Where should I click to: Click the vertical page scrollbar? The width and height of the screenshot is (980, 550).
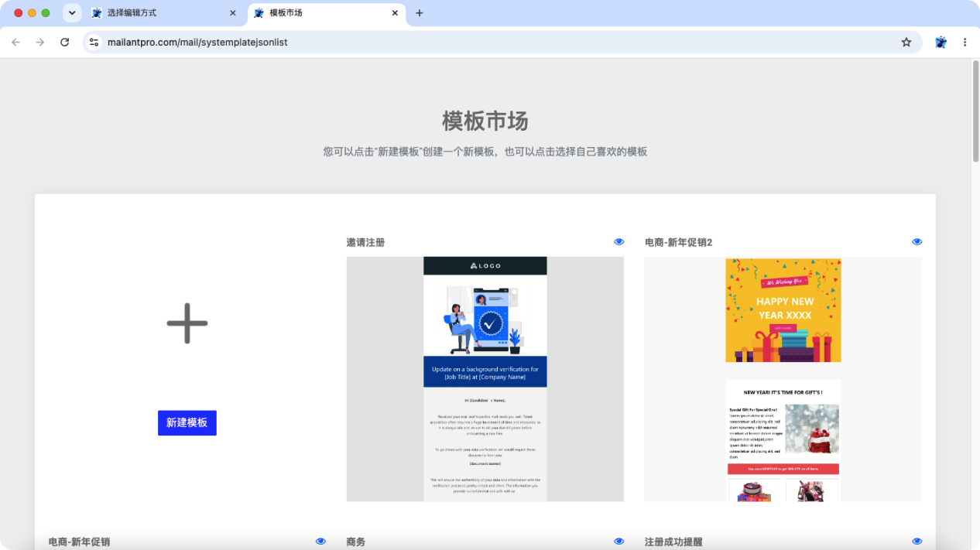coord(975,111)
